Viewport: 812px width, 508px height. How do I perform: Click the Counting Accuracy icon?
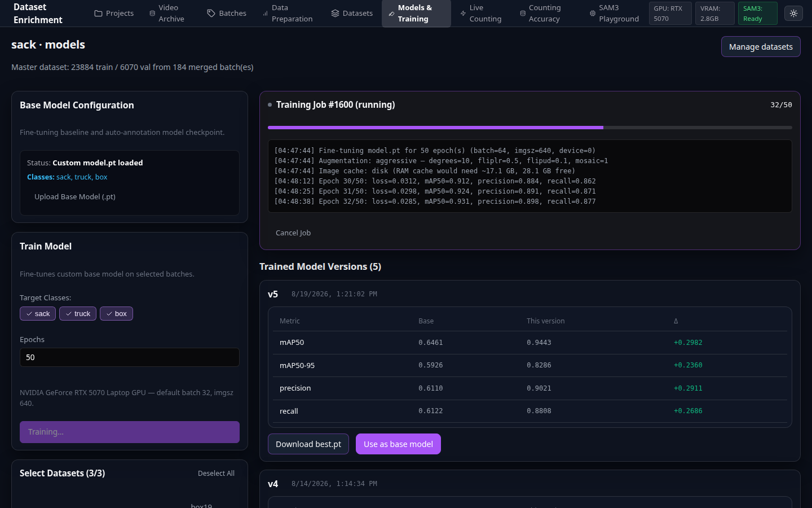[523, 14]
